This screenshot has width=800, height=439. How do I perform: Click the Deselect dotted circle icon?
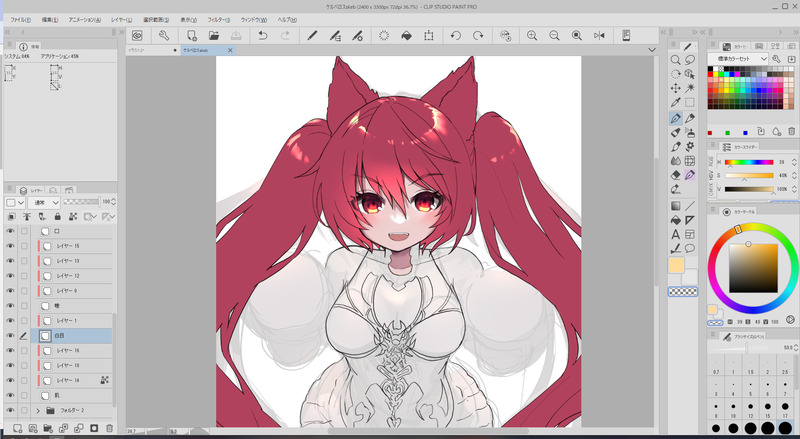[384, 35]
